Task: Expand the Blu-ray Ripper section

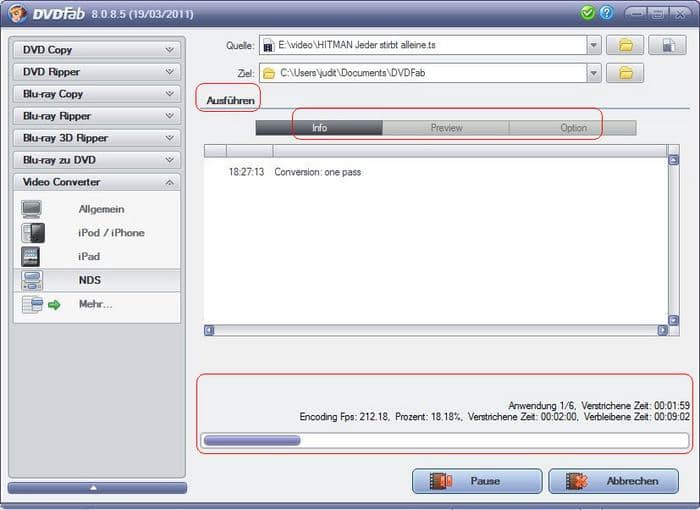Action: 96,116
